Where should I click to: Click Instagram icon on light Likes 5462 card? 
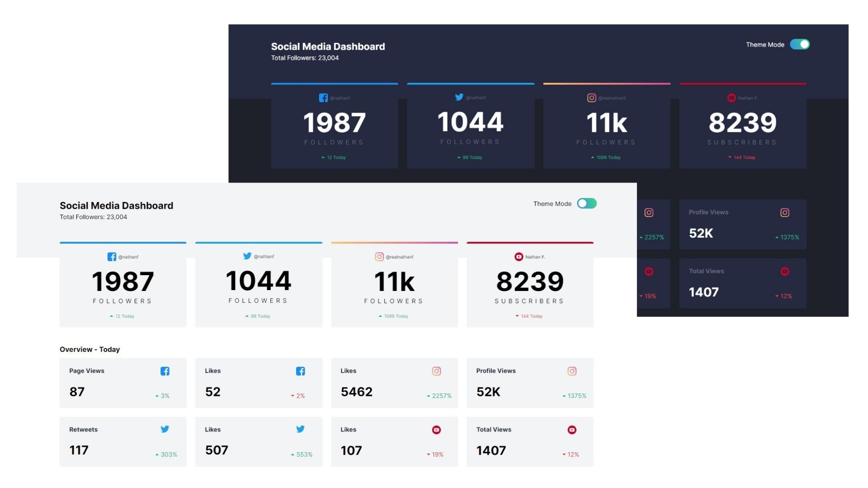(x=436, y=371)
